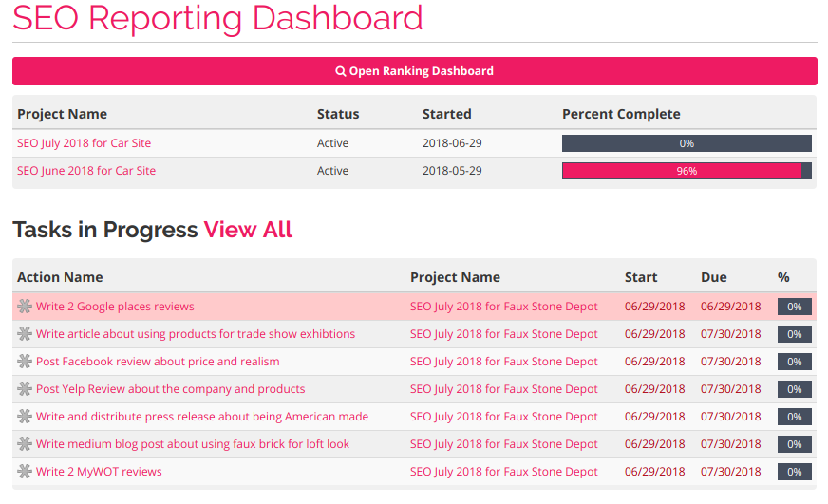
Task: Click the 0% progress bar for July Car Site
Action: [x=687, y=143]
